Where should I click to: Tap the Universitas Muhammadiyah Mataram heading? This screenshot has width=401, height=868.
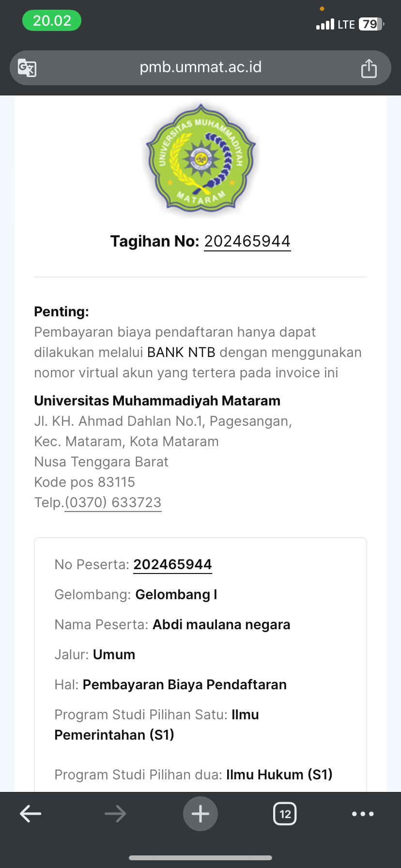coord(157,401)
